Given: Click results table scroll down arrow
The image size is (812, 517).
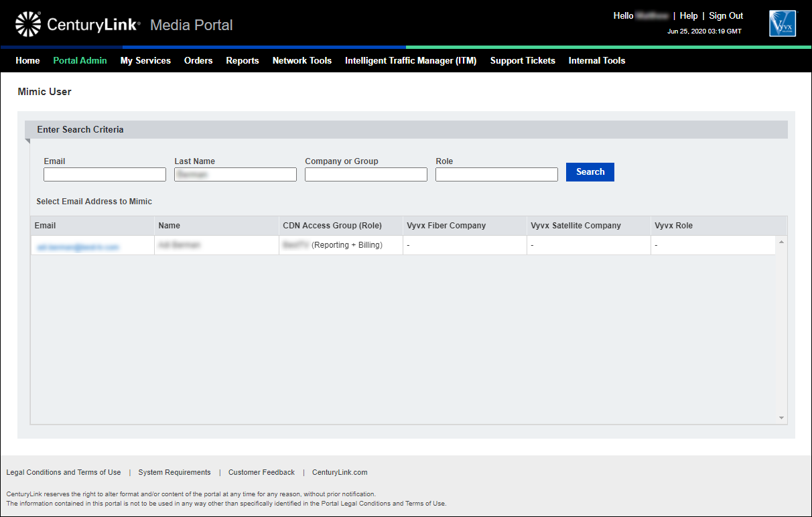Looking at the screenshot, I should (781, 418).
